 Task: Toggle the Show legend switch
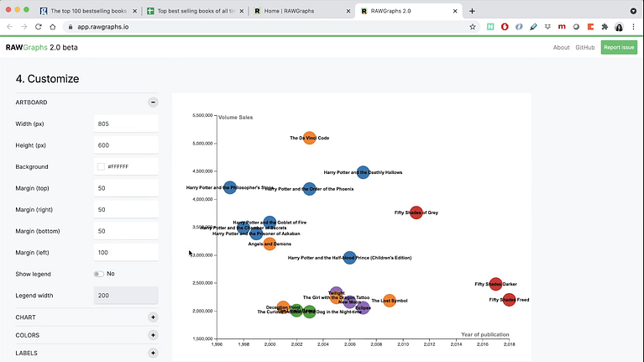tap(99, 274)
